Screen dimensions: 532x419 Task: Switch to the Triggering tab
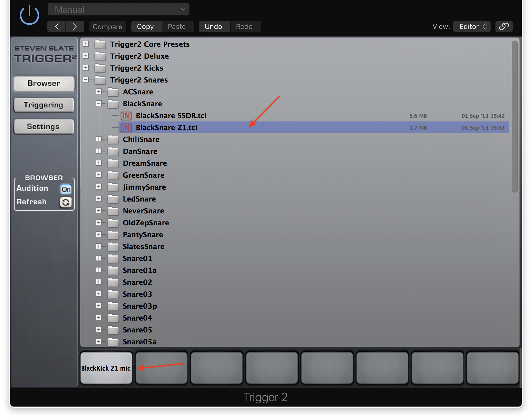(44, 105)
